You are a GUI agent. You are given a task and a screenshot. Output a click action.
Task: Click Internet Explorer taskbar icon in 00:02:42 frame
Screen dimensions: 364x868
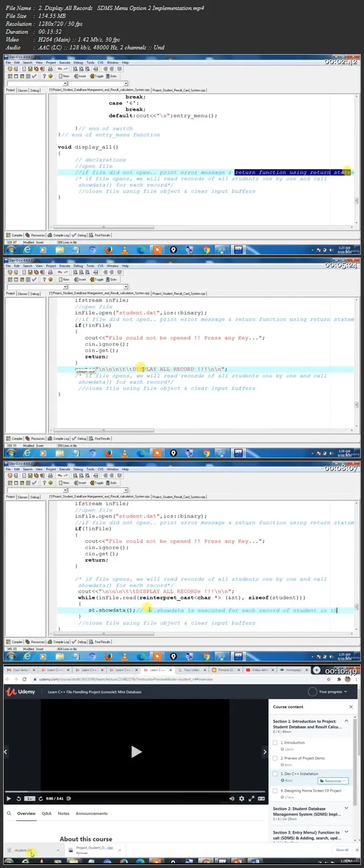tap(28, 250)
